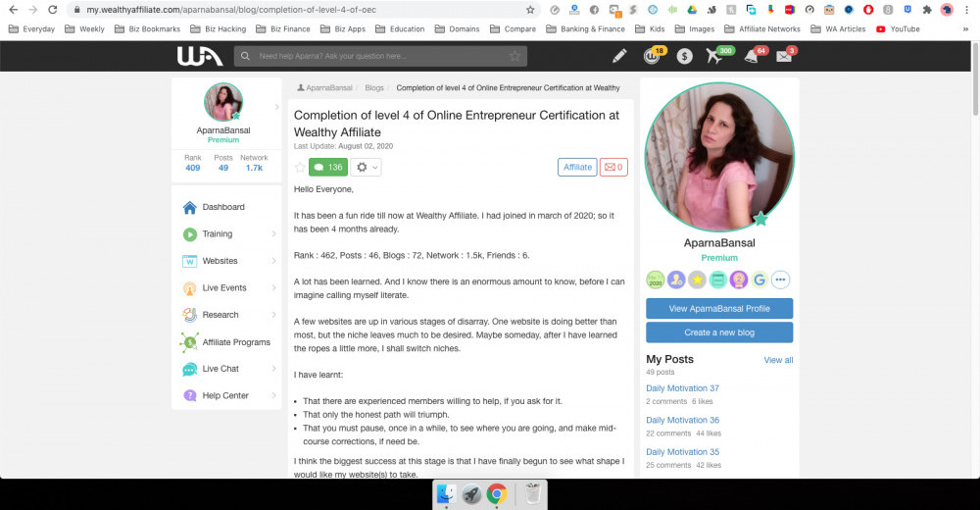Viewport: 980px width, 510px height.
Task: Click the Create a new blog button
Action: click(719, 332)
